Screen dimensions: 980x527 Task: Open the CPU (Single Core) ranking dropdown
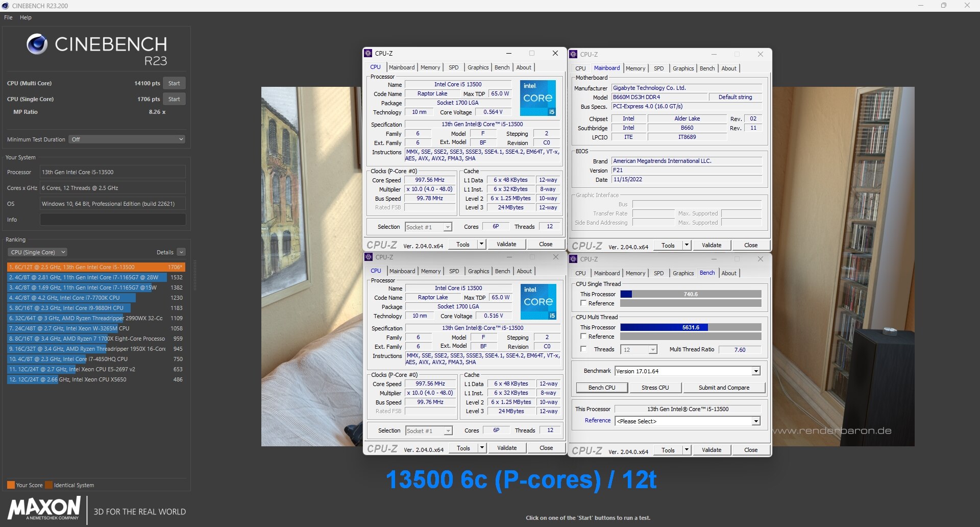pyautogui.click(x=37, y=252)
